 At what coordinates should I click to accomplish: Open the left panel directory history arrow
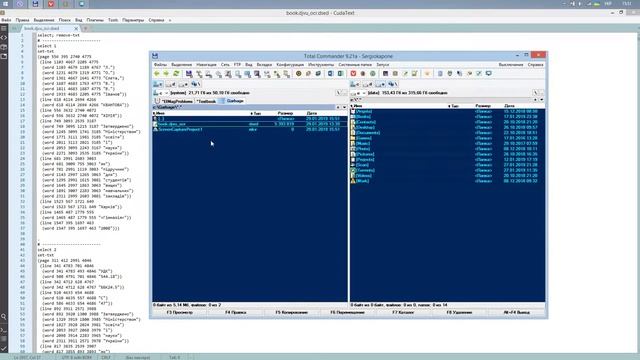tap(344, 107)
